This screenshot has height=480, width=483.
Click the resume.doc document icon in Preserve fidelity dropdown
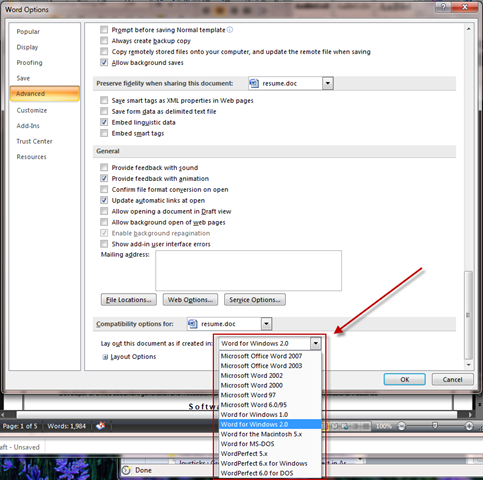click(x=254, y=83)
